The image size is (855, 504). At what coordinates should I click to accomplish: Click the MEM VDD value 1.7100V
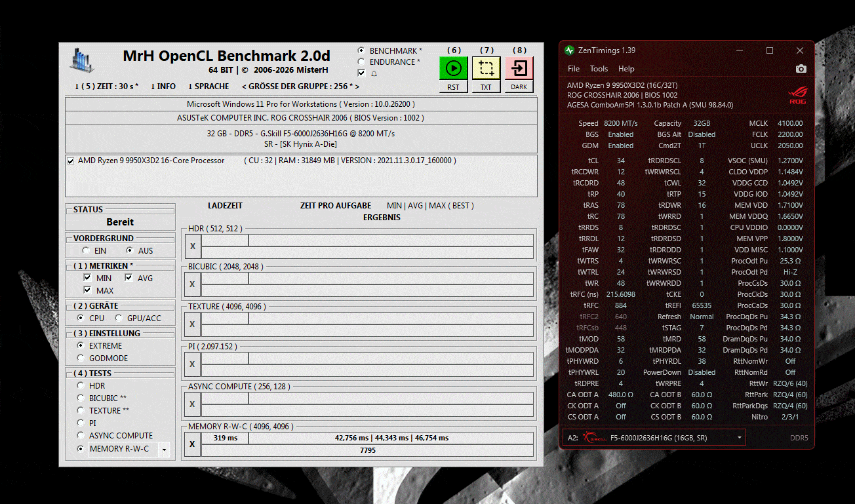coord(790,205)
